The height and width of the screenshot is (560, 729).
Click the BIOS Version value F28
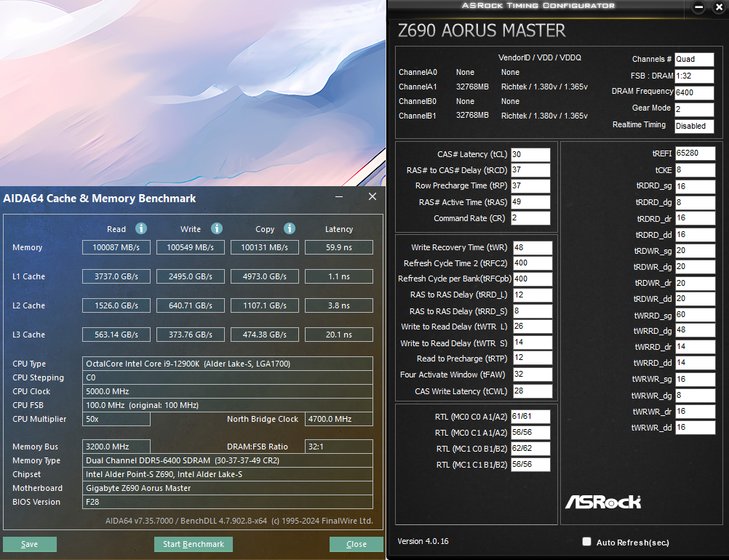pos(228,502)
